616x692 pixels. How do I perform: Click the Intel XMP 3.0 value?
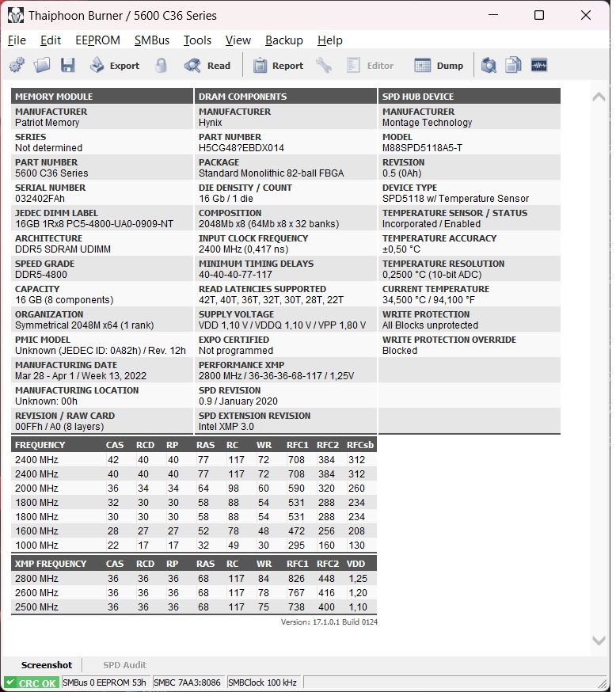click(226, 427)
